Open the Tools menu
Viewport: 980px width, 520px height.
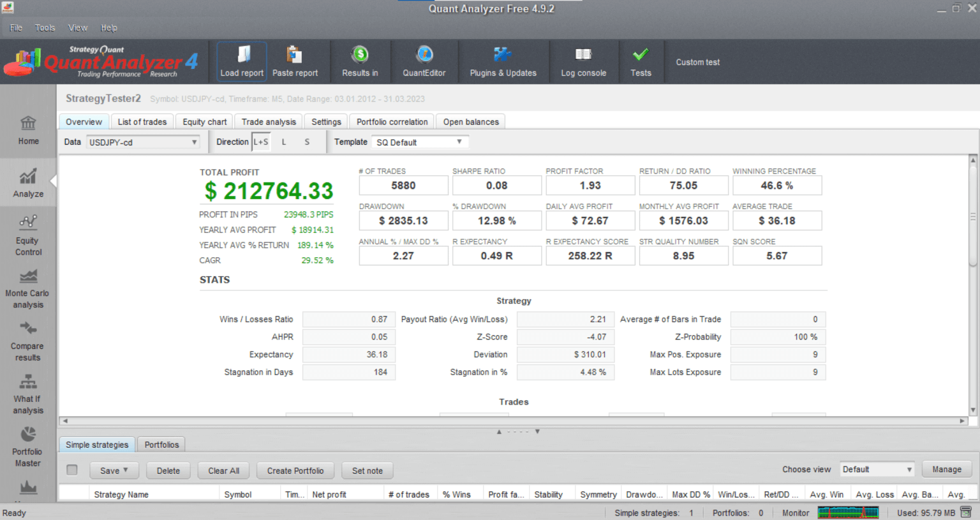click(45, 27)
